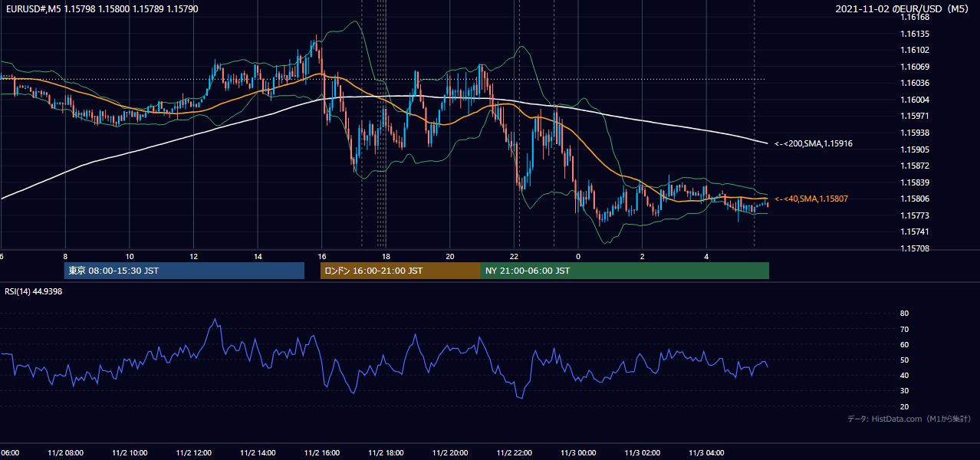This screenshot has width=980, height=460.
Task: Click the '11/2 14:00' bottom time label
Action: click(x=258, y=453)
